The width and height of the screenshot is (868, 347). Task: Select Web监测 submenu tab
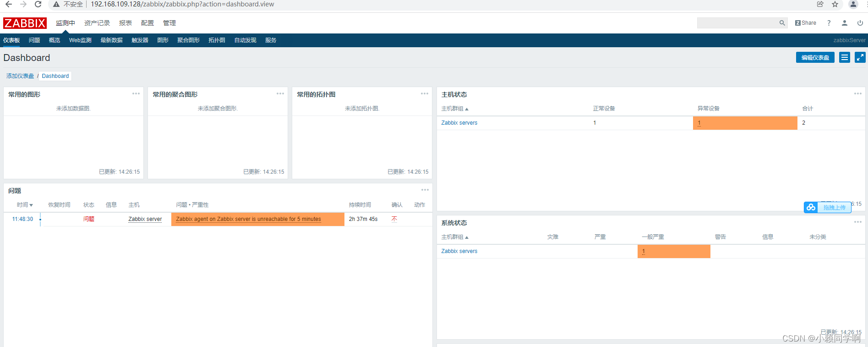[x=80, y=40]
